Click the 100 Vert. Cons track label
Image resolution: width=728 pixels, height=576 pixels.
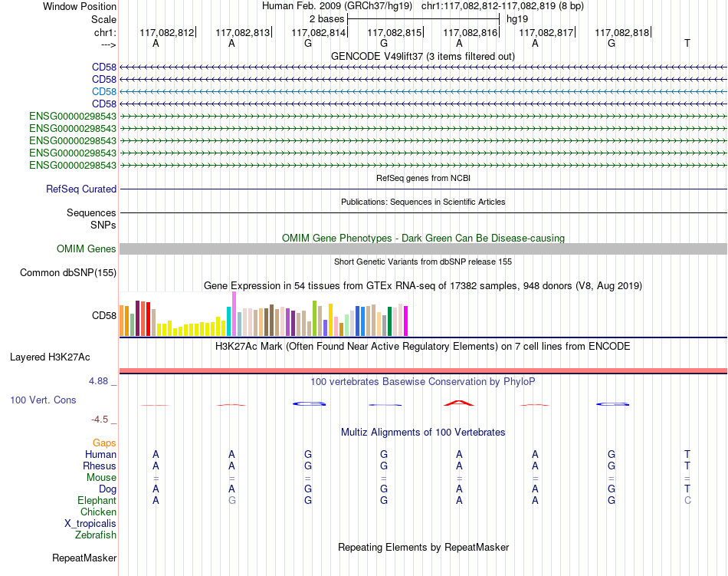[x=43, y=400]
